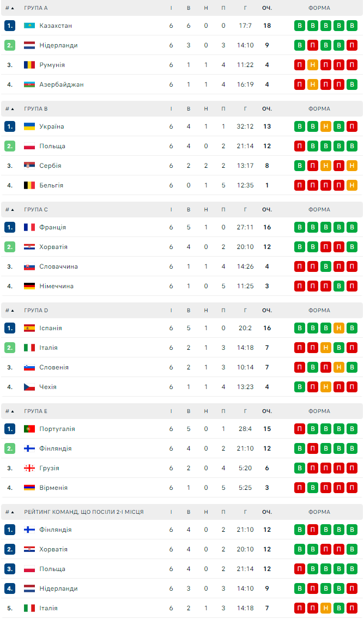Click Фінляндія's rank 2 badge in Група E

coord(10,448)
